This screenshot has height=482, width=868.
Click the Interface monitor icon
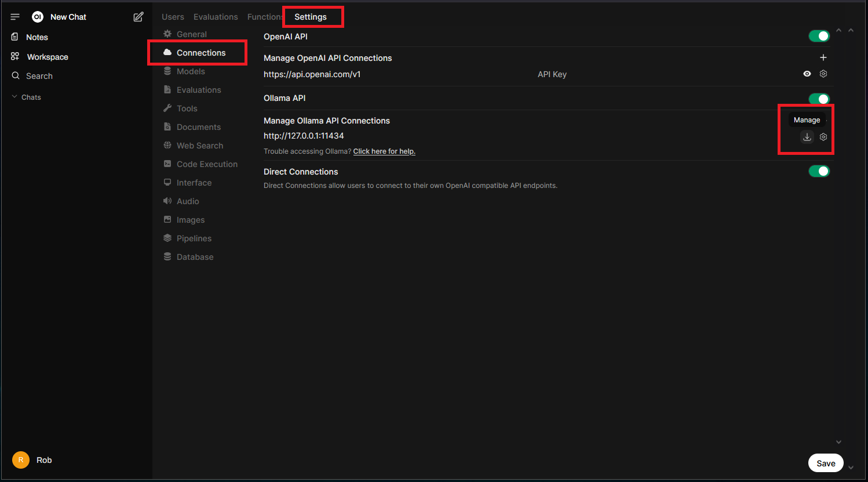[167, 182]
